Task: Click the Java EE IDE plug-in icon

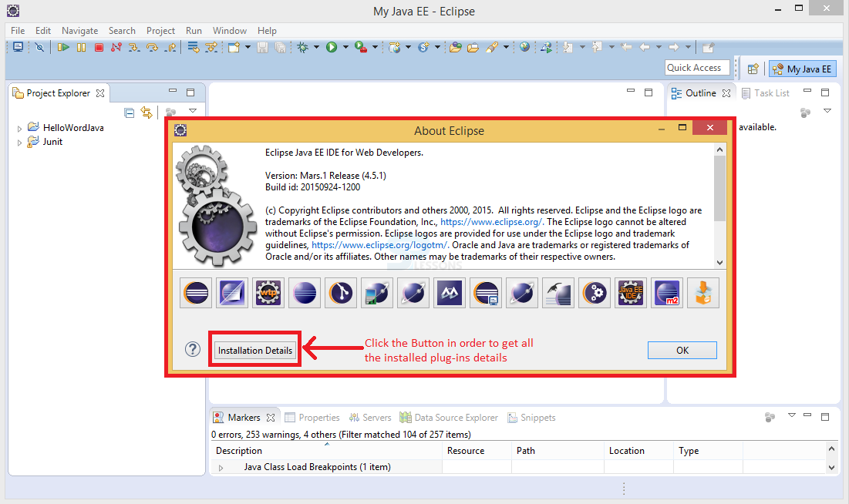Action: pyautogui.click(x=631, y=293)
